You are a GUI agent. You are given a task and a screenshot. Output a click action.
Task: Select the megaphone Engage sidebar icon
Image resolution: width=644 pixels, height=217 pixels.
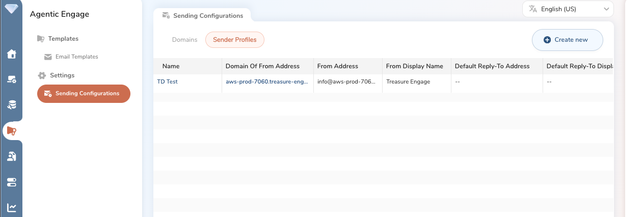pyautogui.click(x=11, y=131)
